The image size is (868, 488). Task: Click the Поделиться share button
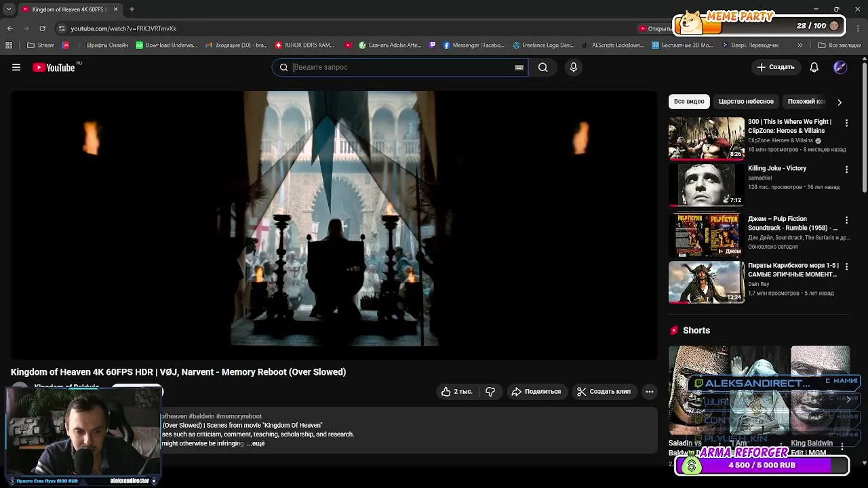click(536, 391)
